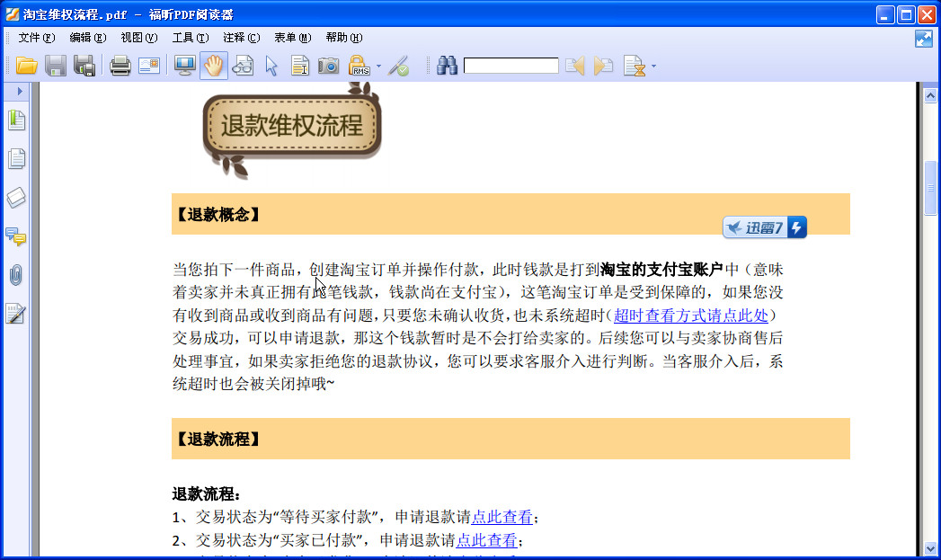The height and width of the screenshot is (560, 941).
Task: Open the Bookmarks panel icon
Action: [x=16, y=120]
